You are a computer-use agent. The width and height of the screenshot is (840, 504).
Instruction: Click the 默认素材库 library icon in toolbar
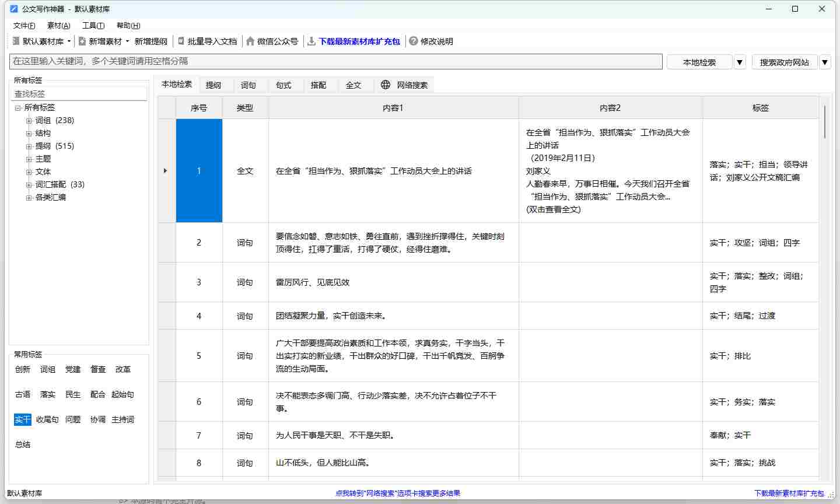[x=16, y=41]
